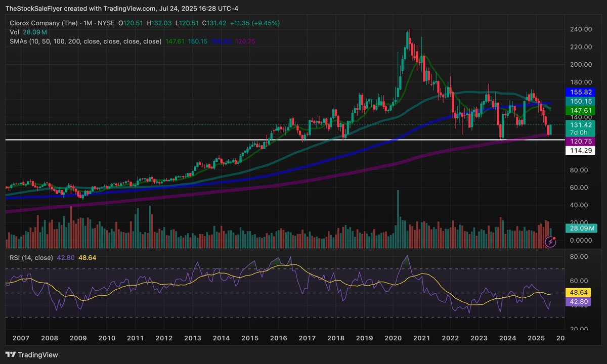This screenshot has height=364, width=607.
Task: Click "240.00" on the price axis
Action: [x=581, y=29]
